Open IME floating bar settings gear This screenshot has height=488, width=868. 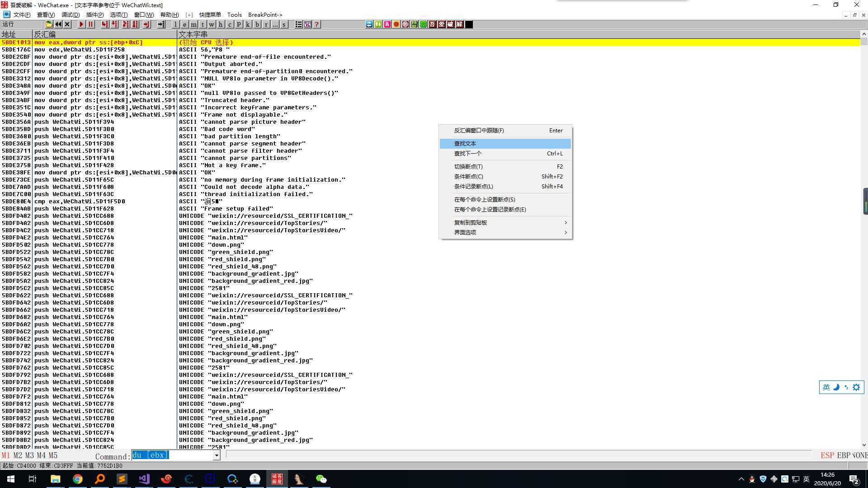click(x=856, y=387)
